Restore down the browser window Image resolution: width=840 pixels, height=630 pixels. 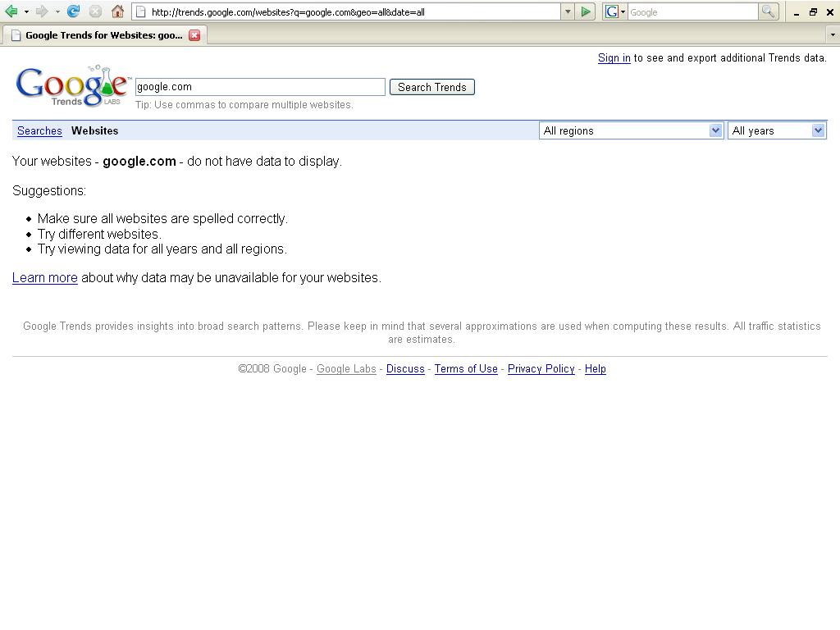[813, 11]
